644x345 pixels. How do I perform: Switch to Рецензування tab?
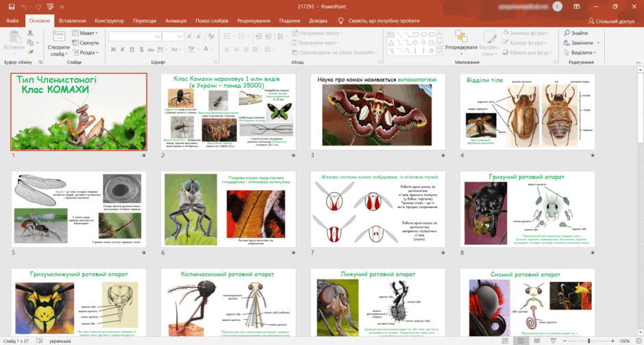[x=253, y=21]
